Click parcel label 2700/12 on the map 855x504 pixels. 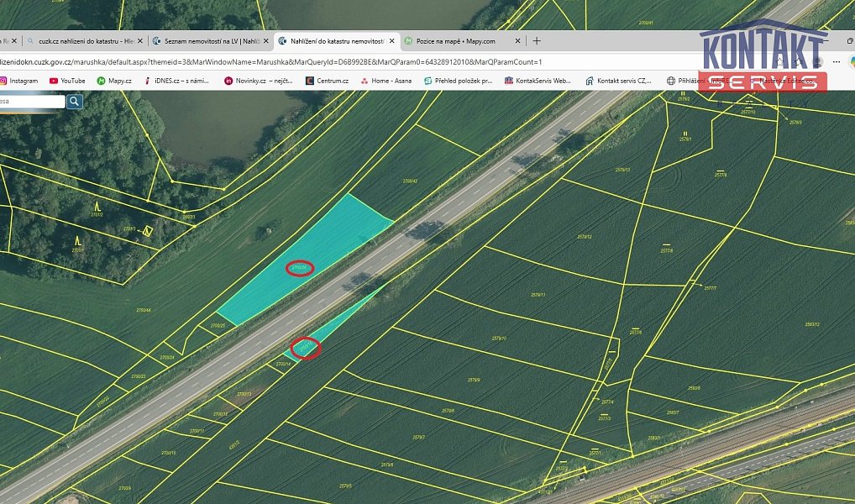click(x=220, y=414)
